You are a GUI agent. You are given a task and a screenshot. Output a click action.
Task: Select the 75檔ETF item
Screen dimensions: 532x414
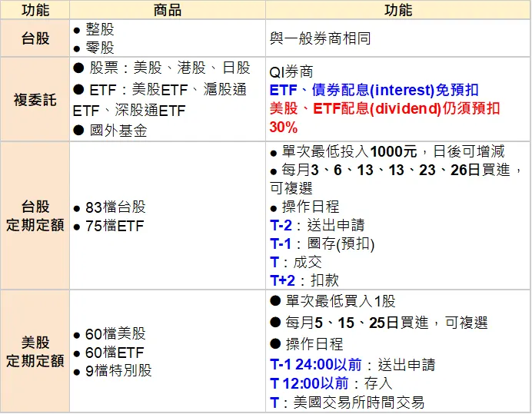(115, 226)
